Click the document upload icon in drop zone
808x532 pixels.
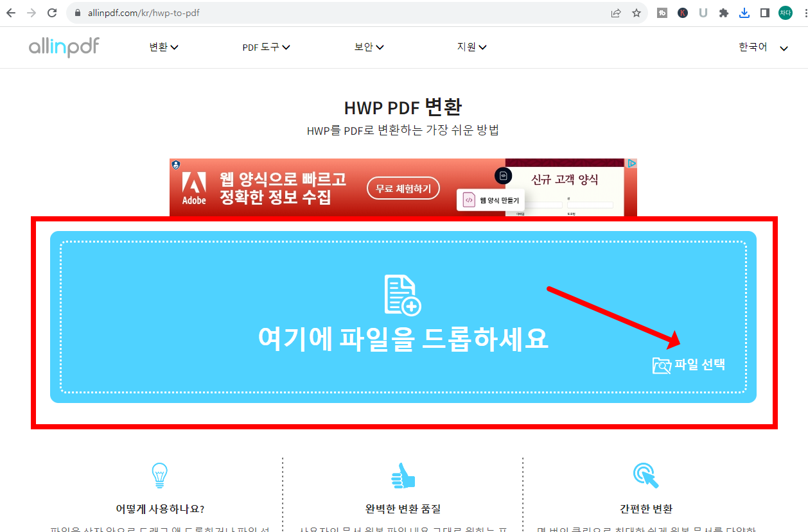403,295
